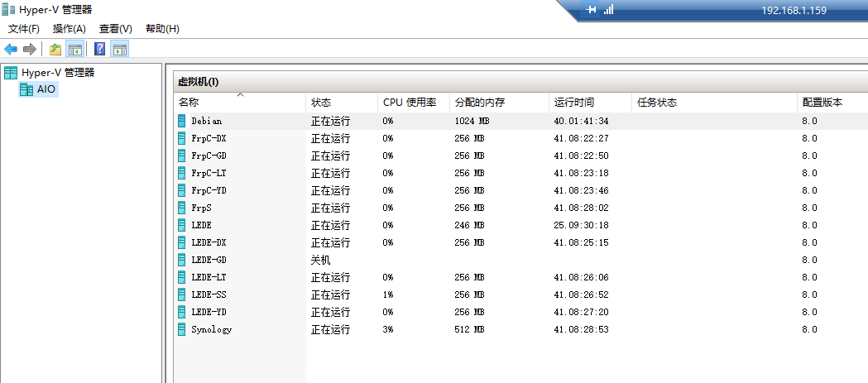Click the 192.168.1.159 connection bar address
868x383 pixels.
[x=794, y=10]
